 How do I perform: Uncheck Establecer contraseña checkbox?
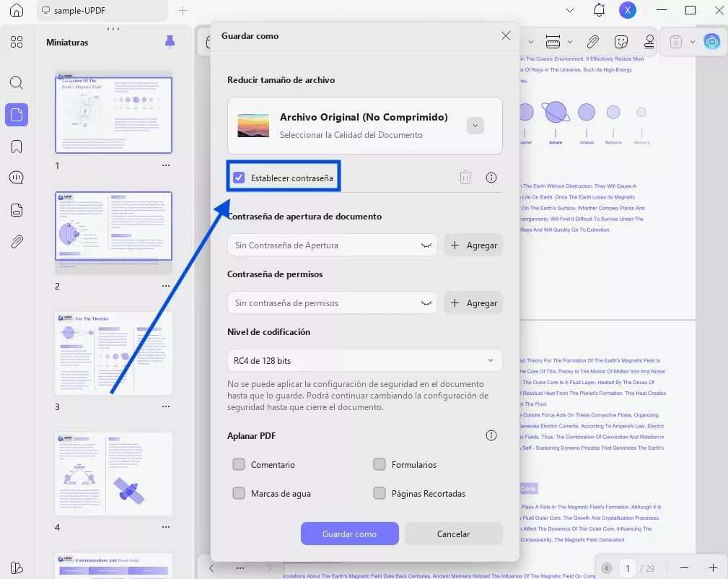pos(239,178)
